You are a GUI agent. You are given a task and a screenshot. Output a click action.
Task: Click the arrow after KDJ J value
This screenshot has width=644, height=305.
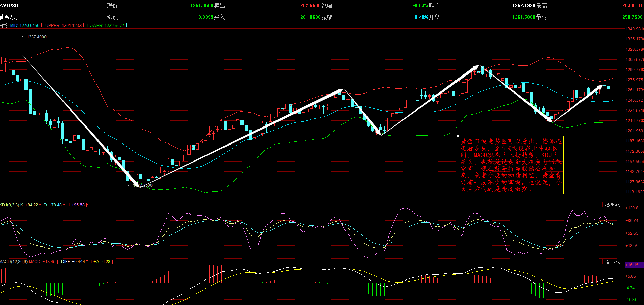(x=87, y=205)
